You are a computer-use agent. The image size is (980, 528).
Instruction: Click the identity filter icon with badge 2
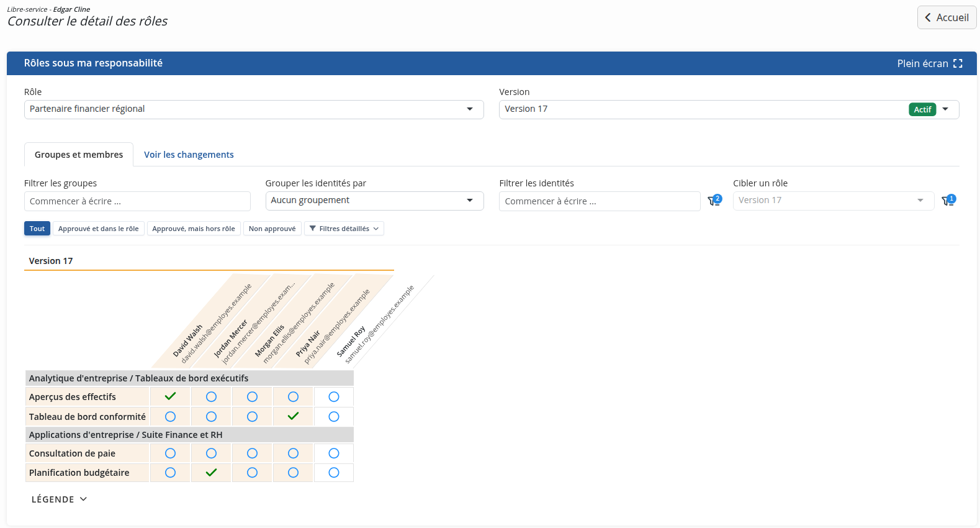click(x=714, y=200)
